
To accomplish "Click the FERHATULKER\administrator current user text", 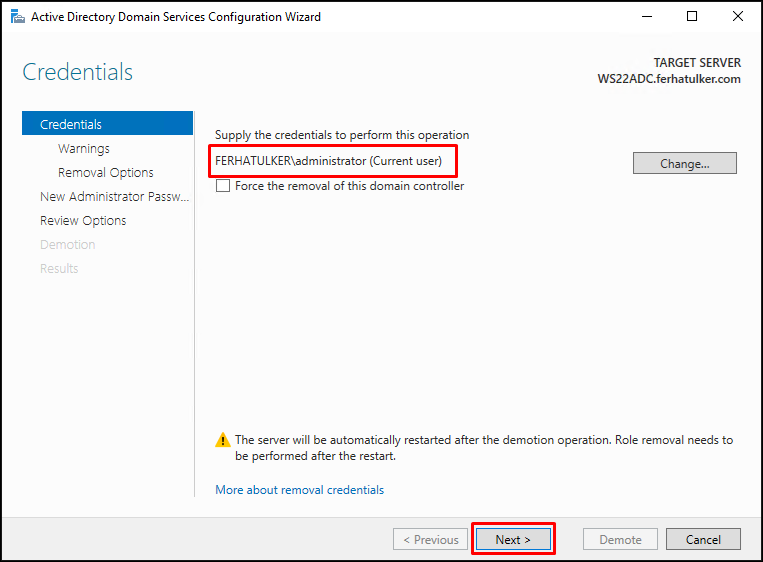I will [328, 161].
